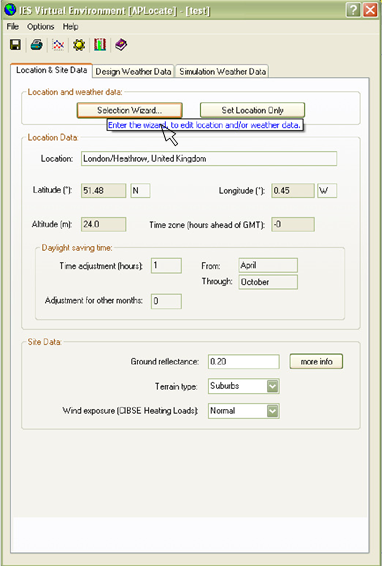The width and height of the screenshot is (388, 572).
Task: Click the Save floppy disk icon
Action: (x=15, y=45)
